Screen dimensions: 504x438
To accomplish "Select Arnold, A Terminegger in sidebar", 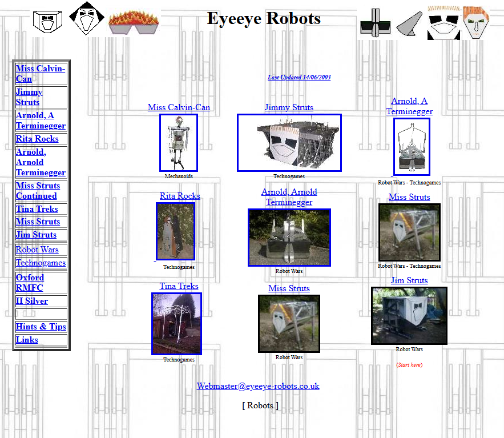I will 41,120.
